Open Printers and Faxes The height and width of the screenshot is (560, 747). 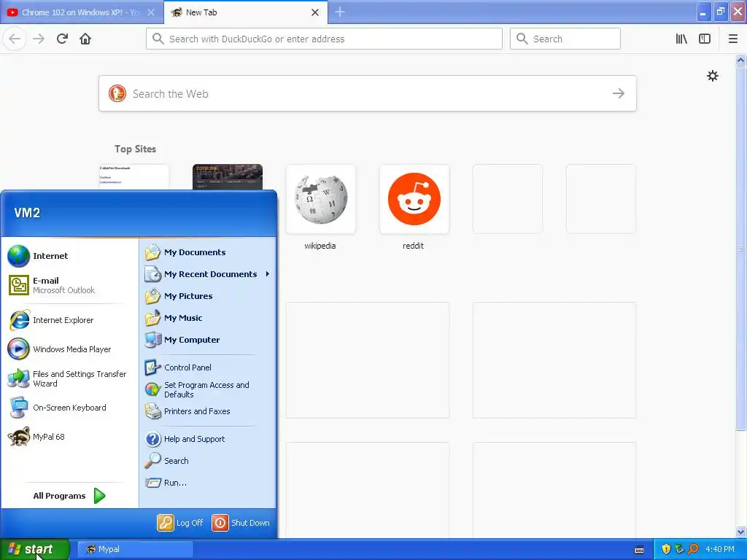click(208, 411)
